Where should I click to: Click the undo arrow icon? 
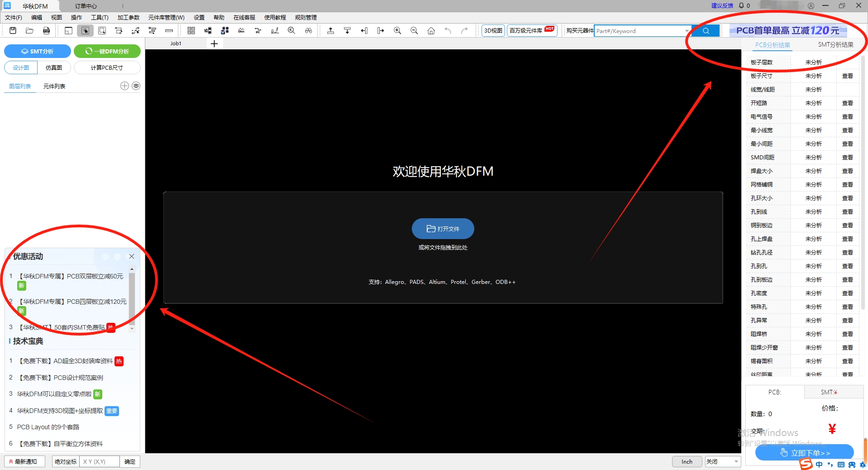pyautogui.click(x=448, y=30)
